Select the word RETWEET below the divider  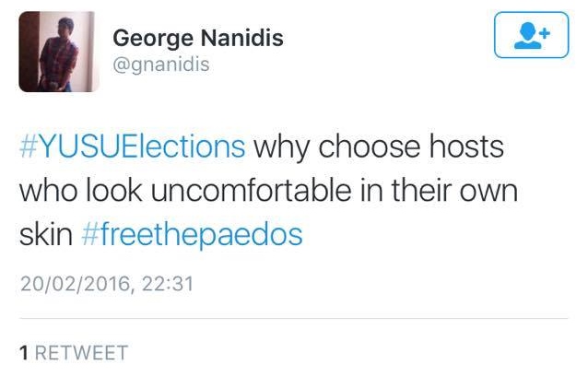click(81, 353)
